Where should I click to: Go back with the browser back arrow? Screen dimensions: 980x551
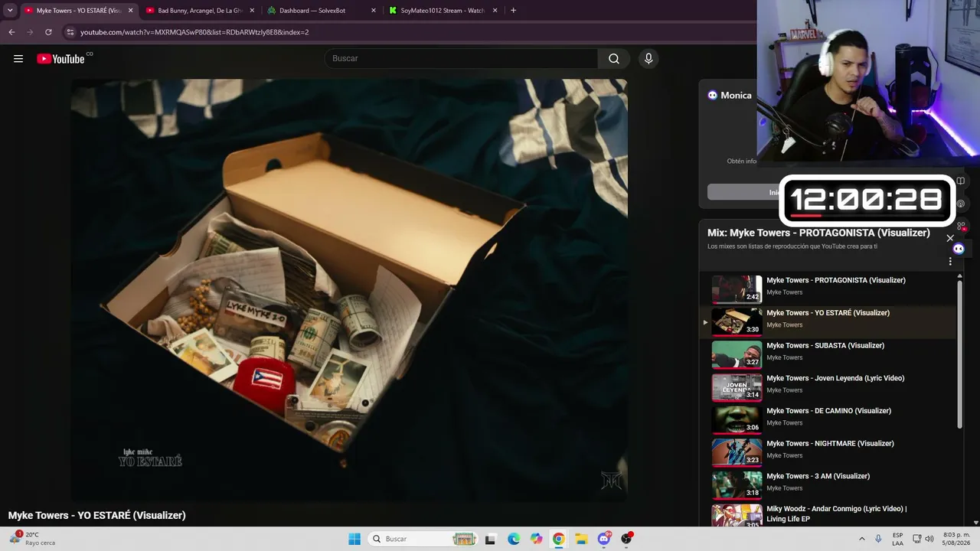(x=11, y=32)
